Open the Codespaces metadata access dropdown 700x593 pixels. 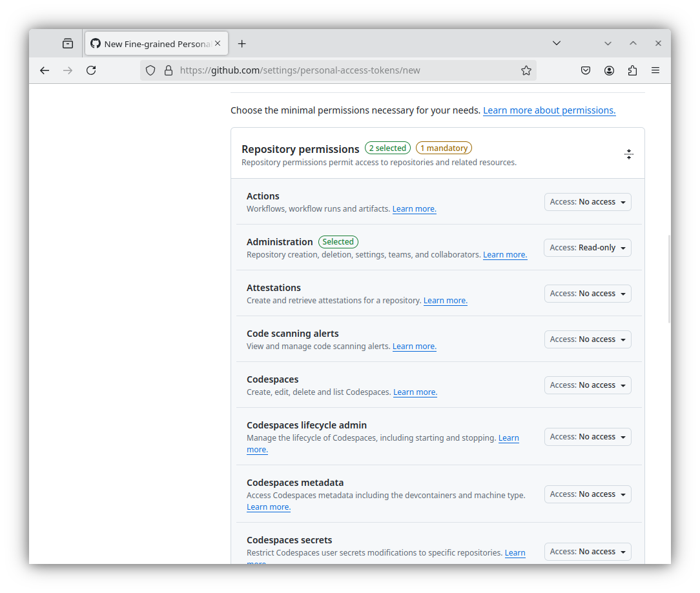coord(588,494)
